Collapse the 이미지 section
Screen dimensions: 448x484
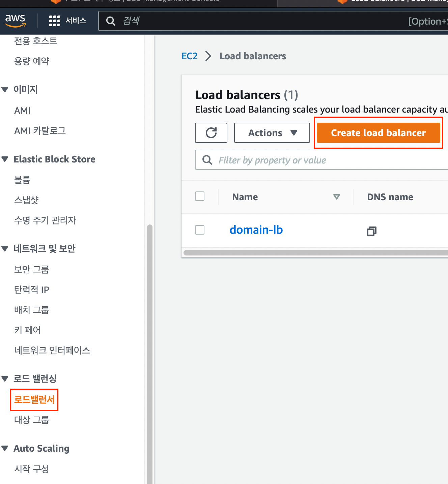(x=5, y=90)
